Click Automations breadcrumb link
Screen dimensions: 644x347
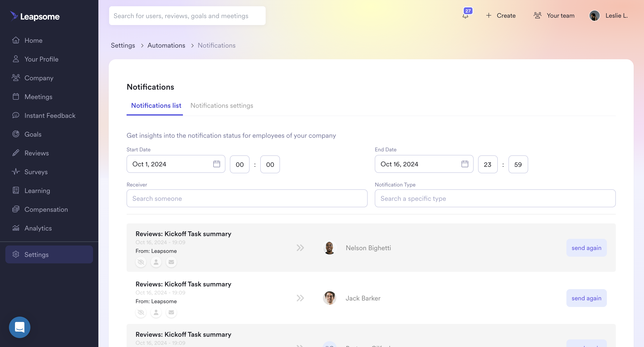pyautogui.click(x=166, y=45)
